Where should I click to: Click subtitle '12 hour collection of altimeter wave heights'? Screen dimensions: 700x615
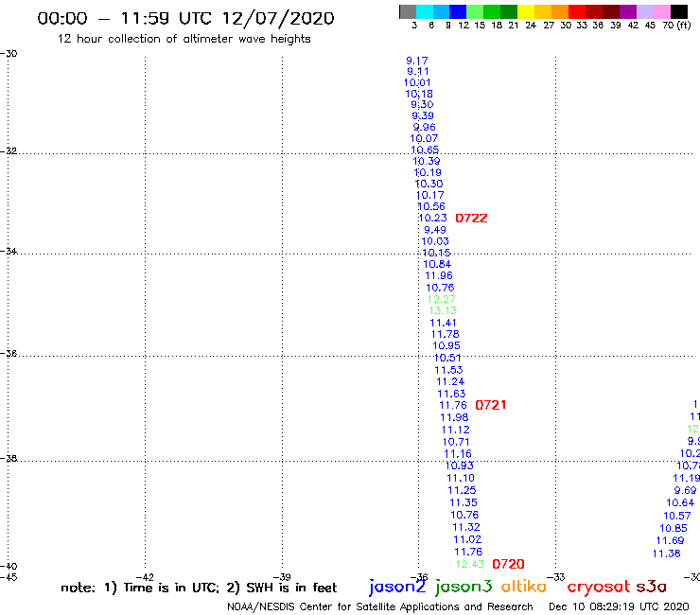point(184,39)
